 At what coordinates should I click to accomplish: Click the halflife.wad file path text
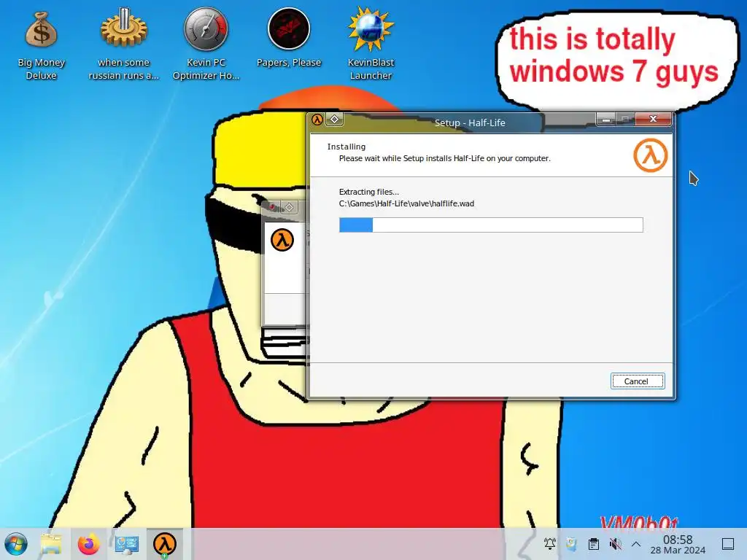click(x=406, y=204)
